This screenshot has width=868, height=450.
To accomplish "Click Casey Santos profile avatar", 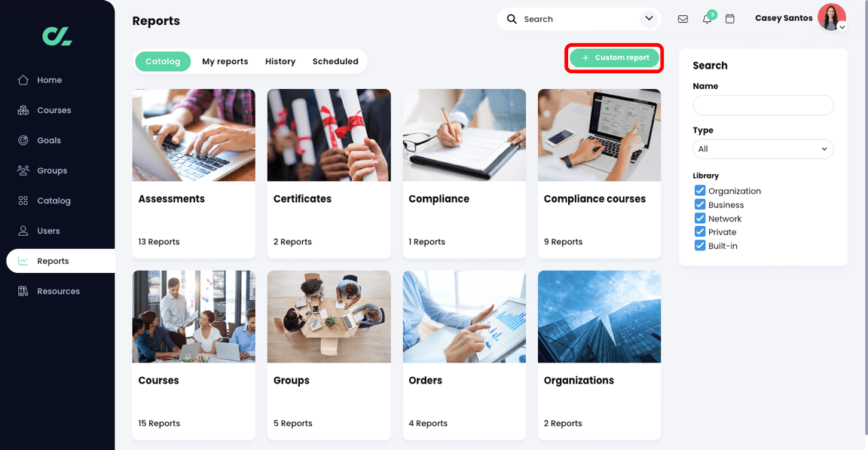I will (x=832, y=17).
